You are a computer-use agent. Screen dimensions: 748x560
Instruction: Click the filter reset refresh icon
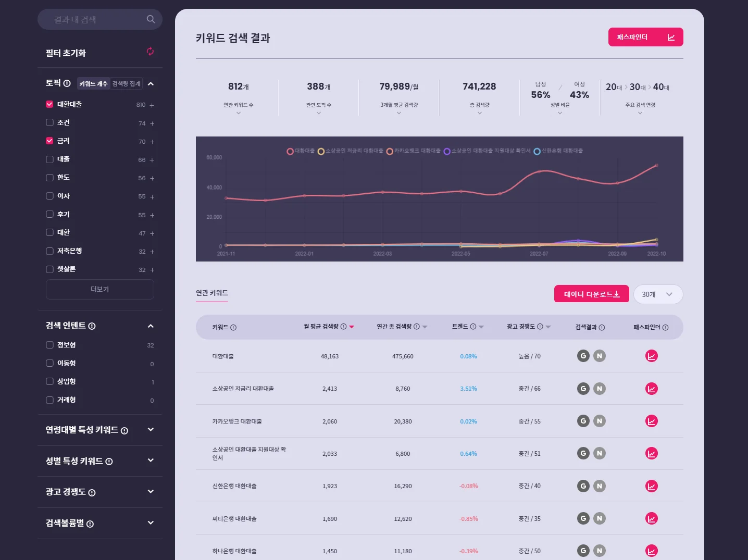[150, 52]
